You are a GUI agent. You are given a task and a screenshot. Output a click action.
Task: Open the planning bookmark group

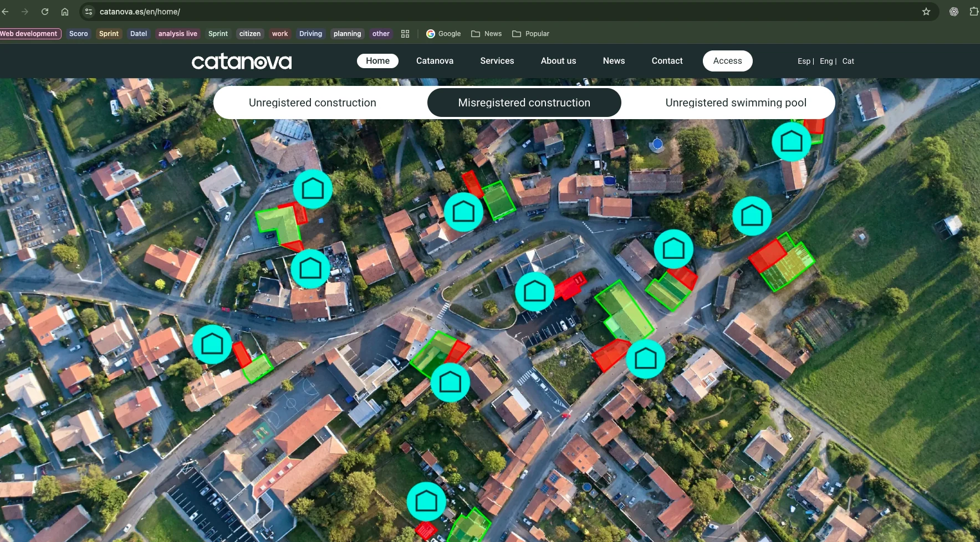(348, 34)
